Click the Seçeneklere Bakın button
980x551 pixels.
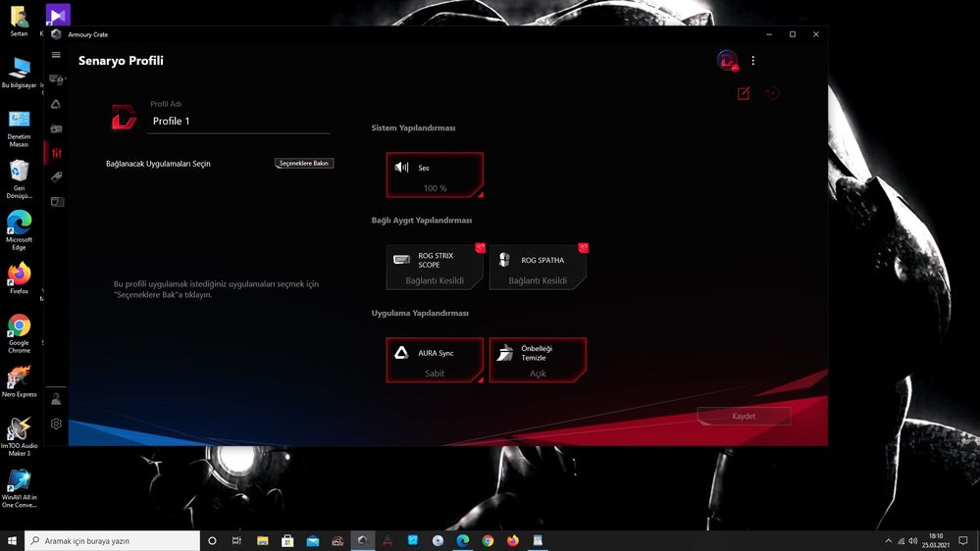[304, 163]
